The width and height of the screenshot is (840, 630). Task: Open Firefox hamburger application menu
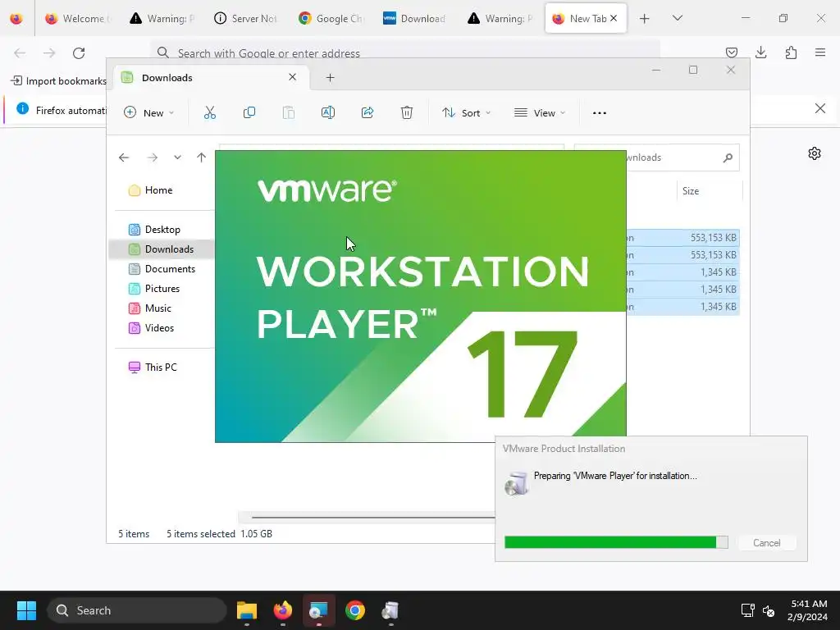pos(820,52)
